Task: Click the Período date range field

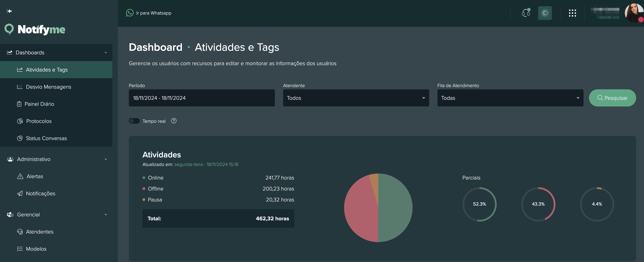Action: (201, 98)
